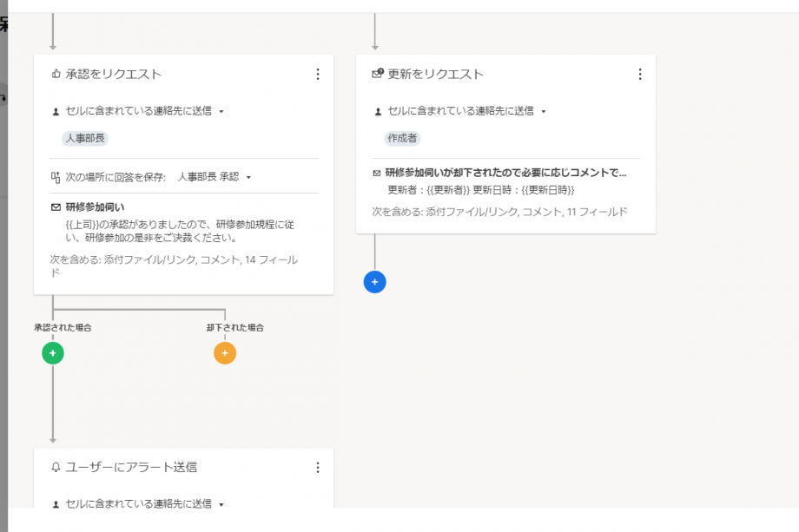Select the 人事部長 recipient chip
The width and height of the screenshot is (799, 532).
[86, 138]
